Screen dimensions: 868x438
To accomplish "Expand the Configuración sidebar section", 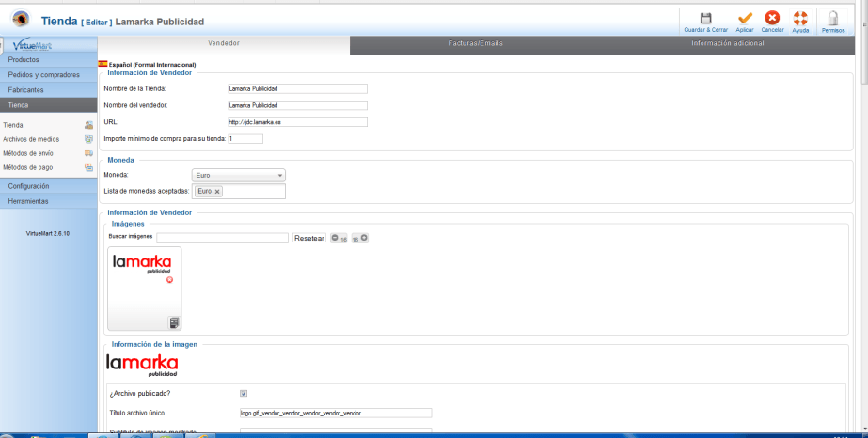I will click(x=49, y=186).
